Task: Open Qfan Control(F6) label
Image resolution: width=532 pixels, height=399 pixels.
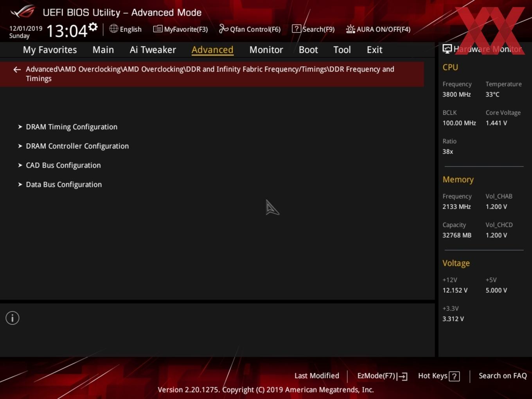Action: click(x=255, y=29)
